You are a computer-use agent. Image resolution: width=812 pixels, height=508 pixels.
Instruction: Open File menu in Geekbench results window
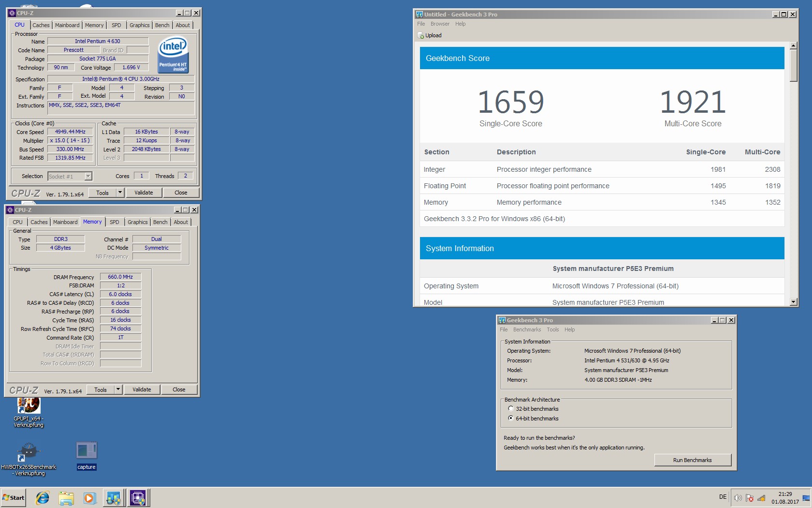421,24
